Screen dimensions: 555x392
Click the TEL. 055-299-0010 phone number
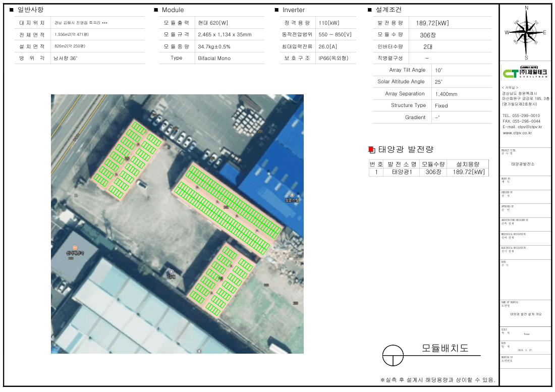(x=521, y=116)
